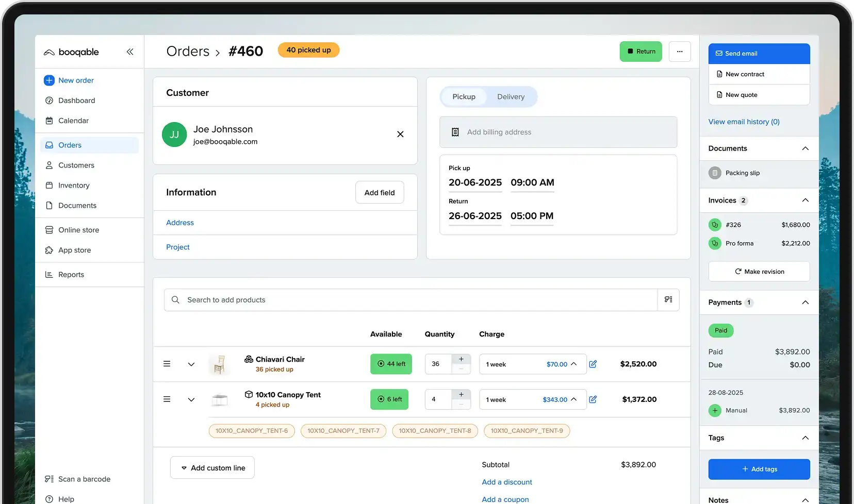
Task: Click the Search to add products field
Action: pos(361,299)
